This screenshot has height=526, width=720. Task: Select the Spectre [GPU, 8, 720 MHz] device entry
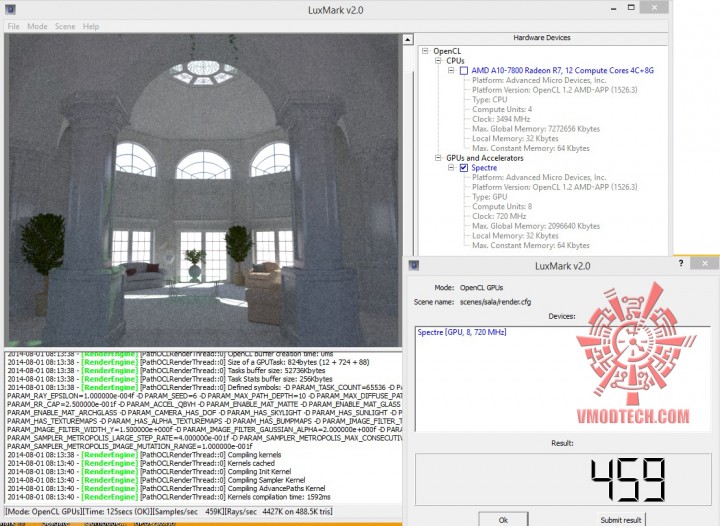[462, 332]
